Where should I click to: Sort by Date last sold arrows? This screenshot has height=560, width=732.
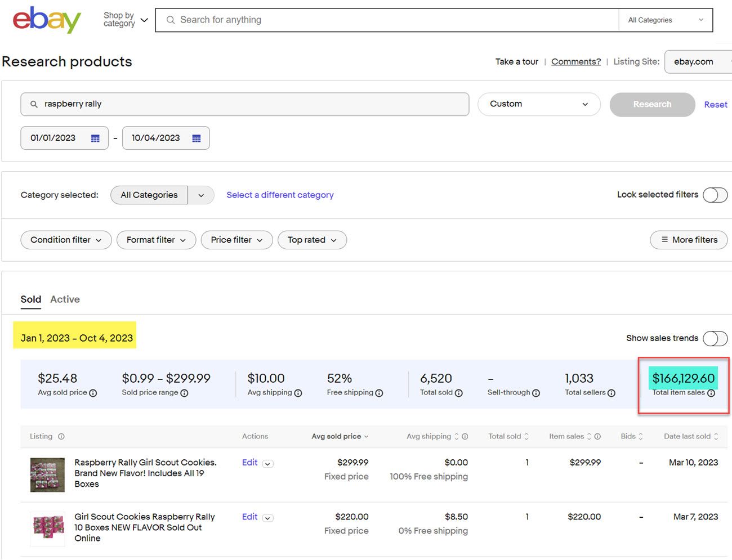[716, 436]
